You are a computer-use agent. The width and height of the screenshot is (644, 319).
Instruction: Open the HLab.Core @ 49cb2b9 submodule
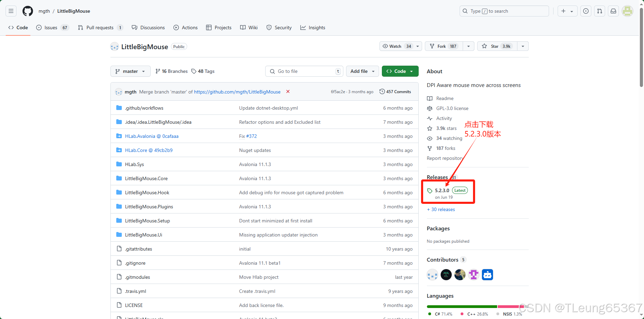pyautogui.click(x=149, y=150)
